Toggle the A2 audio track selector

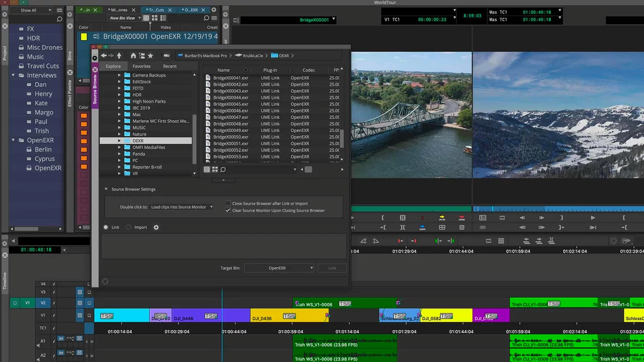pos(43,355)
